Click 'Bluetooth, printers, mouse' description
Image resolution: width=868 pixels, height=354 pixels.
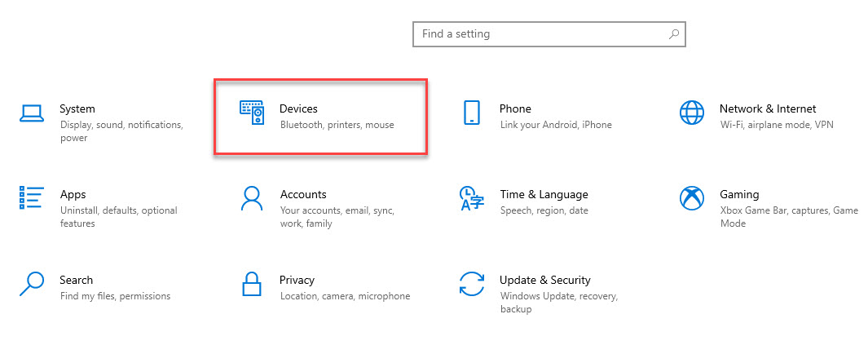337,125
